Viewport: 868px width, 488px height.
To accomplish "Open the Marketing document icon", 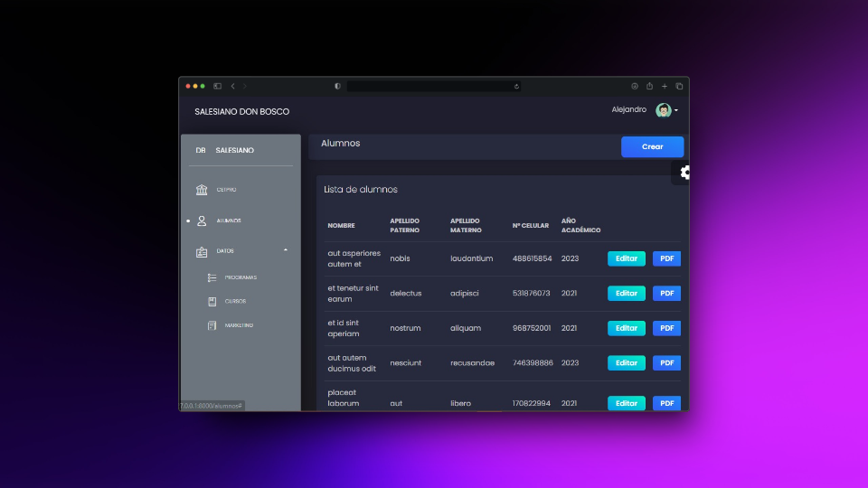I will tap(212, 325).
